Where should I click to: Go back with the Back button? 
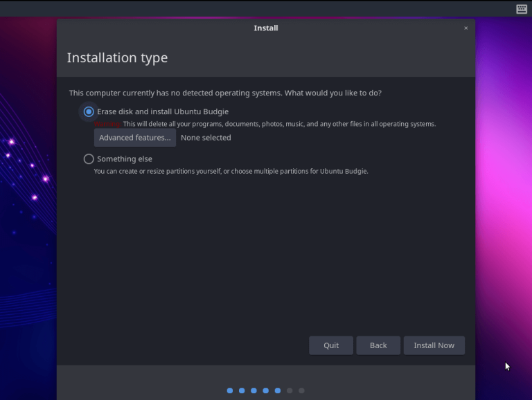(x=378, y=345)
